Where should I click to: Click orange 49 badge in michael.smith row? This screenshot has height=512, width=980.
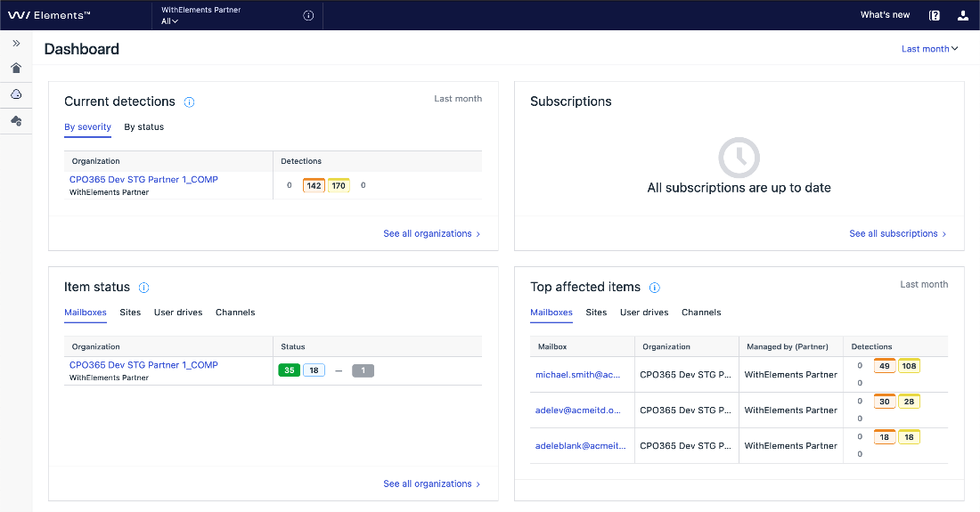pyautogui.click(x=885, y=366)
